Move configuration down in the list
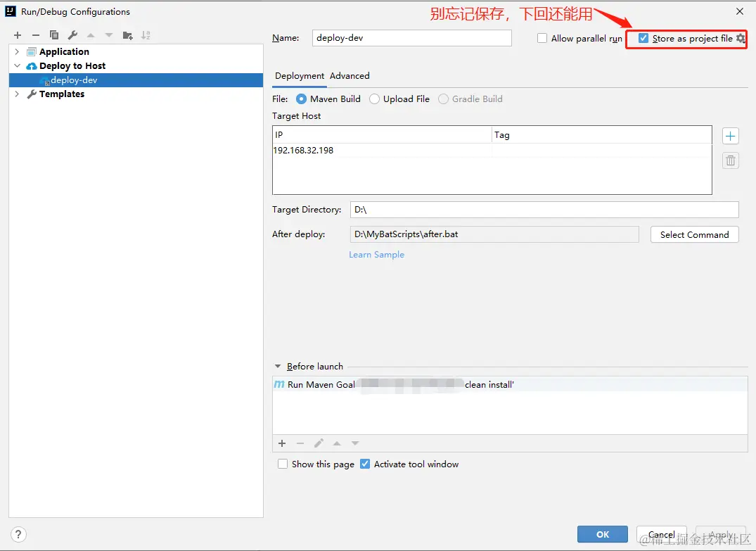This screenshot has height=551, width=756. pos(109,35)
